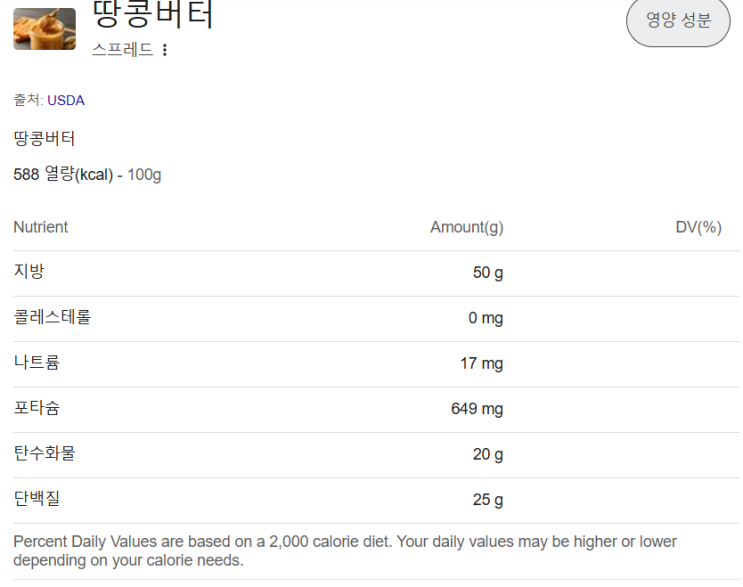
Task: Click the Nutrient column header
Action: pyautogui.click(x=41, y=227)
